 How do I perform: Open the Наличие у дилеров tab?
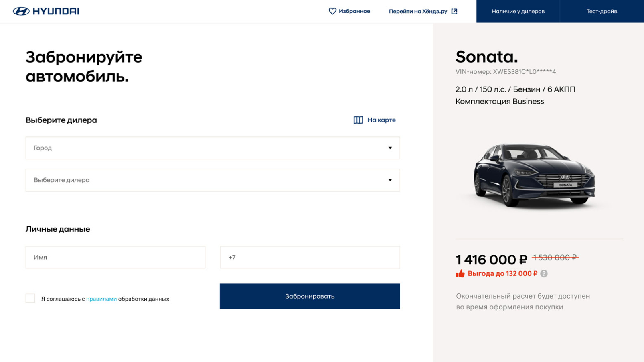[518, 11]
